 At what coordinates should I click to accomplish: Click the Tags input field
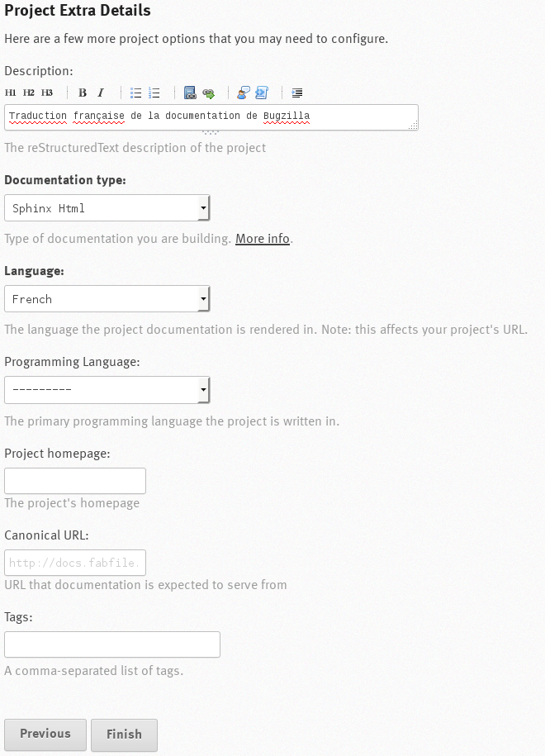tap(111, 644)
